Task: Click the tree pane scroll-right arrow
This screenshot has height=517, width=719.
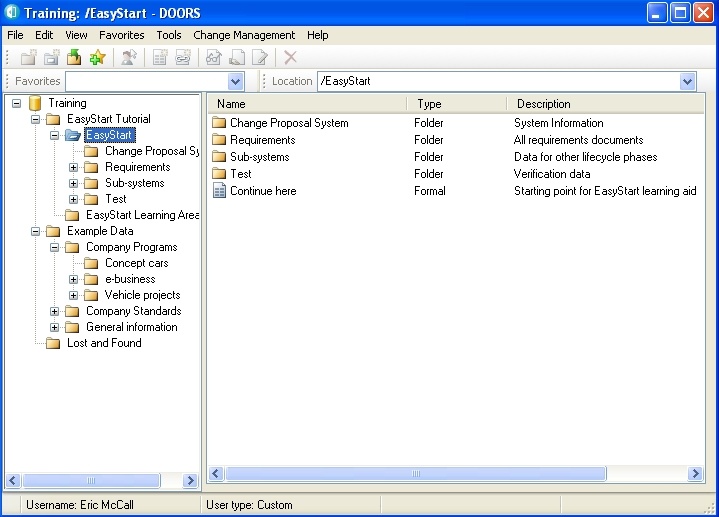Action: [x=190, y=480]
